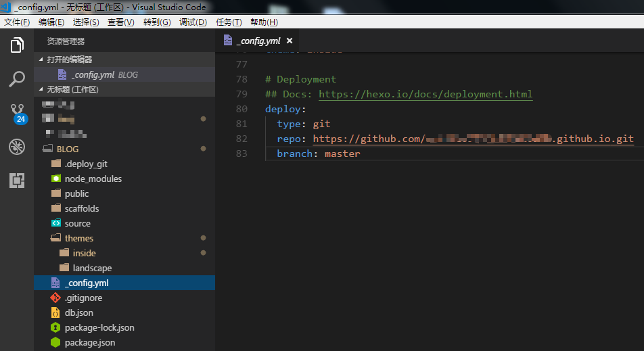Click line number 77 in the gutter
Screen dimensions: 644x351
pyautogui.click(x=241, y=64)
